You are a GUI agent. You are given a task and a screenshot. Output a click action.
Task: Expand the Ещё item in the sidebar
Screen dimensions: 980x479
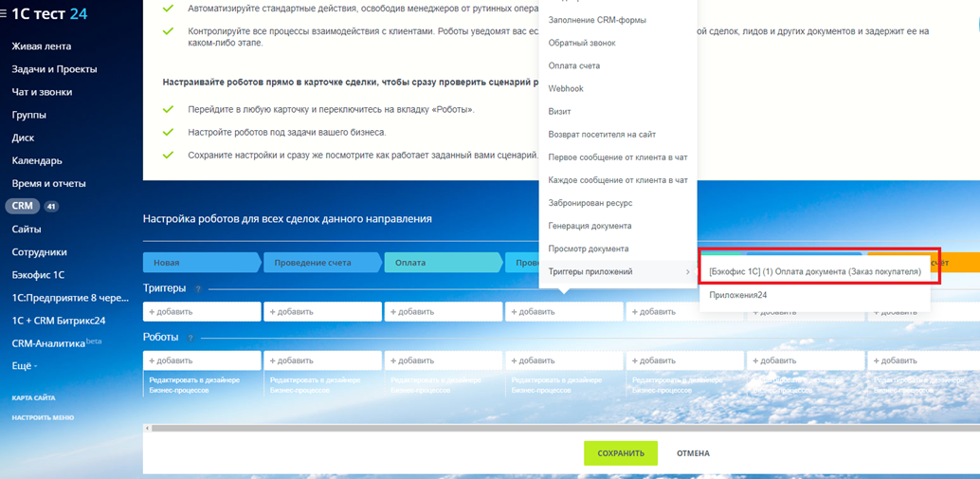tap(25, 366)
